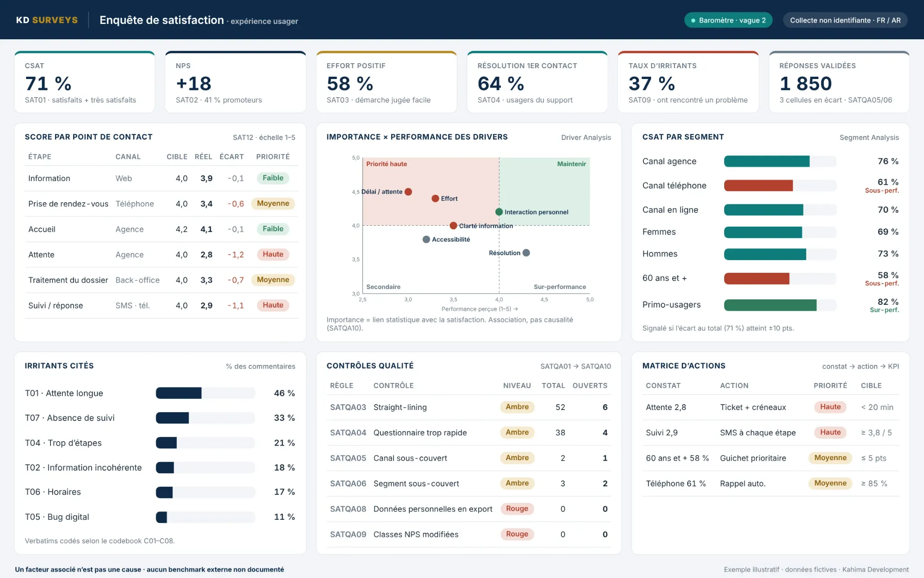Screen dimensions: 924x578
Task: Select the grey Accessibilité marker
Action: point(426,239)
